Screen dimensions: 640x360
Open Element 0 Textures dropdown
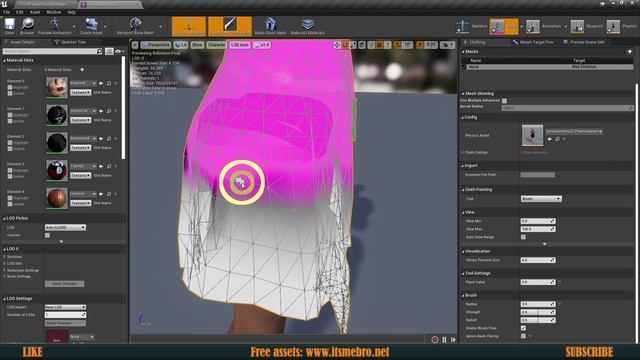(x=80, y=93)
